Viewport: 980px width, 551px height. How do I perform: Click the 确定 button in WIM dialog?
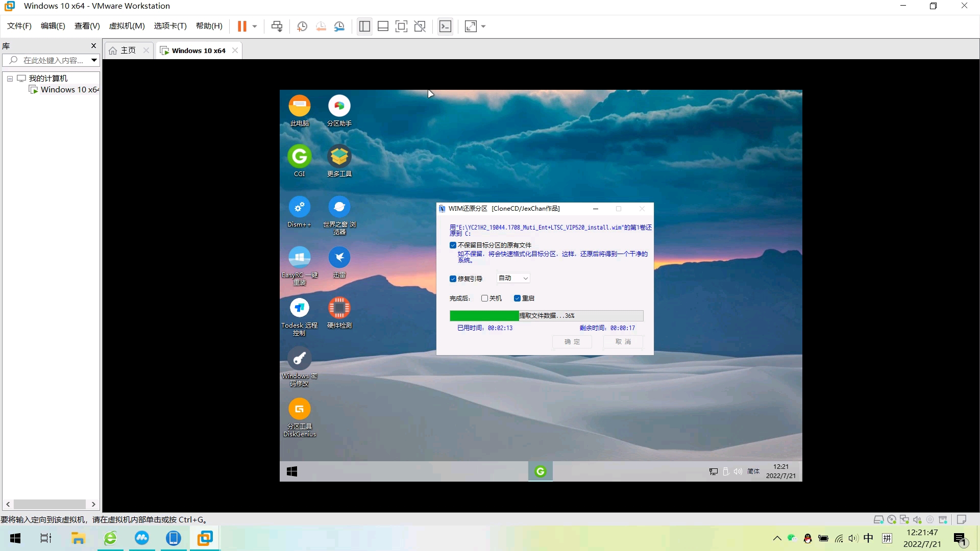click(572, 342)
